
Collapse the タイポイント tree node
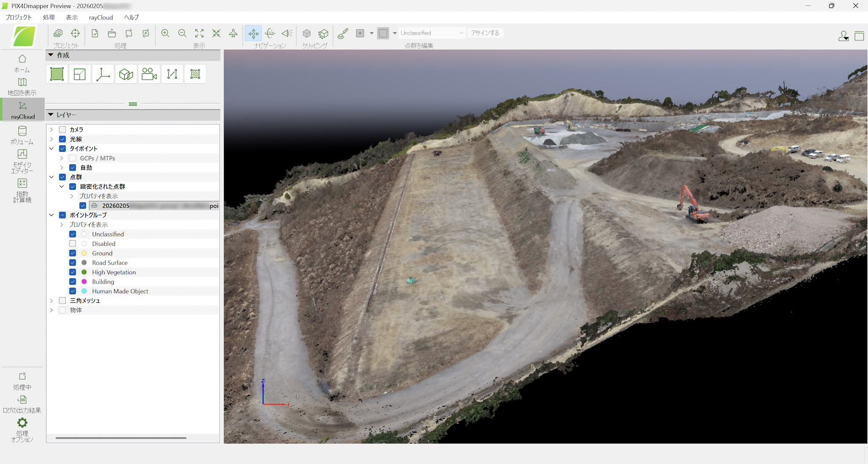coord(52,148)
